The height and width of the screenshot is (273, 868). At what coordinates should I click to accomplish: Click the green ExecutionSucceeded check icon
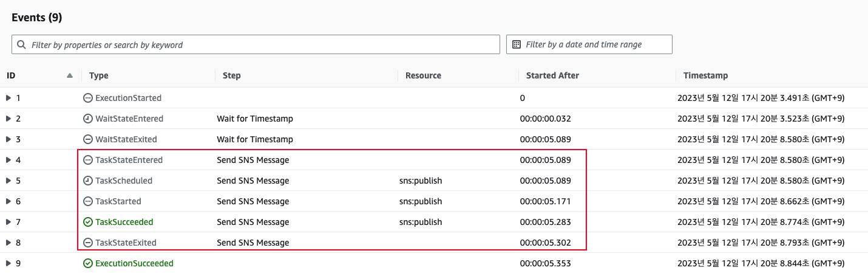coord(88,263)
